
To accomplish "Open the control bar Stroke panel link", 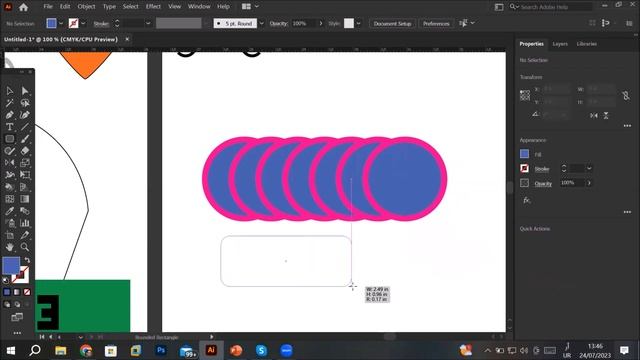I will (101, 24).
